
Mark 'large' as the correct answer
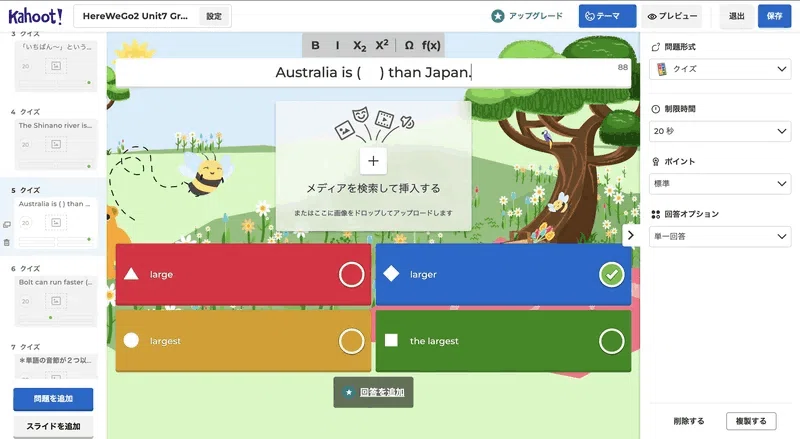352,274
